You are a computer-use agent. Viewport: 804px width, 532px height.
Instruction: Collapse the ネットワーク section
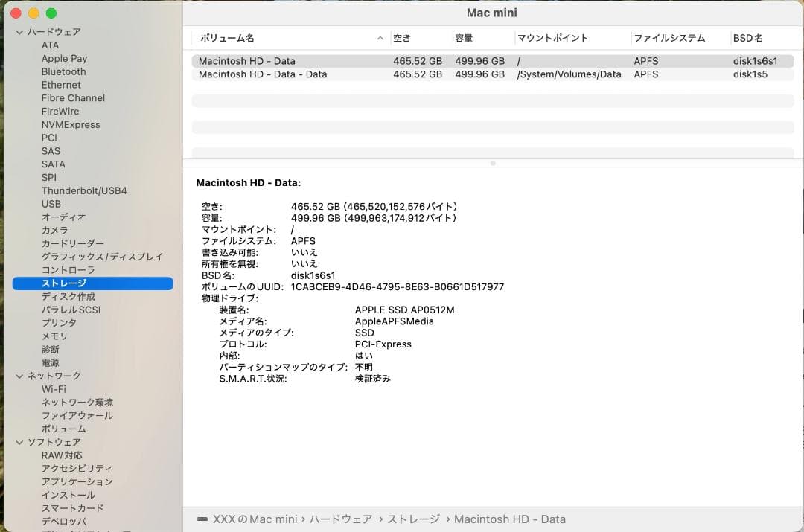click(19, 376)
